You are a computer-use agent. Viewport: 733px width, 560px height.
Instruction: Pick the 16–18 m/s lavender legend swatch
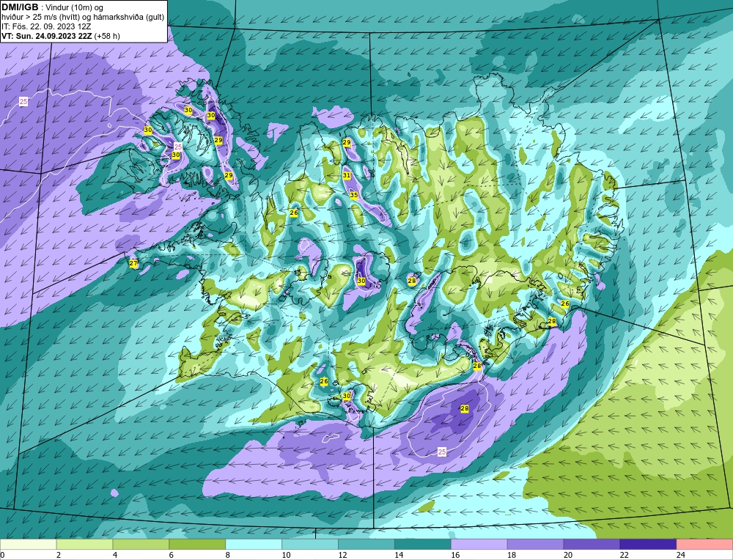(479, 544)
